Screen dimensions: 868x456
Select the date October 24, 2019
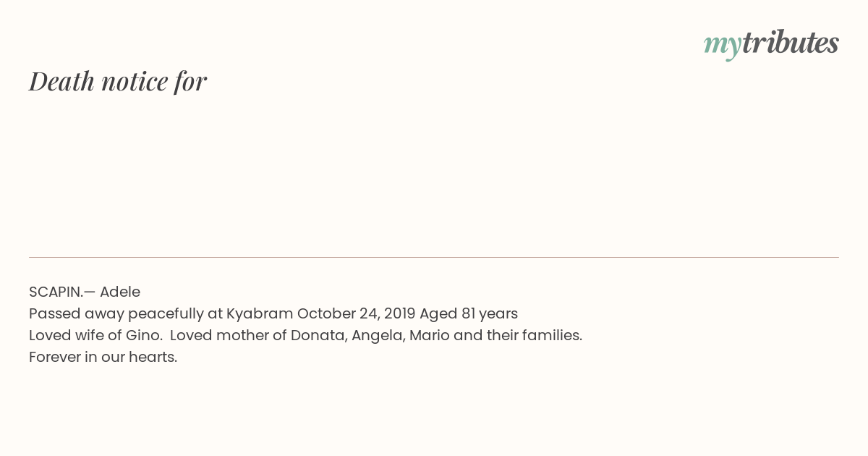tap(357, 313)
